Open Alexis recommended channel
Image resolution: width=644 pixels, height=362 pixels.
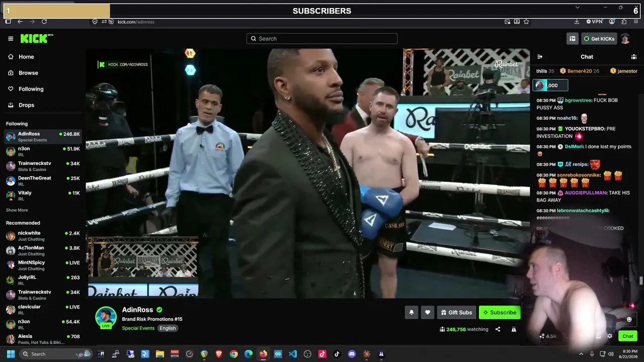click(43, 339)
